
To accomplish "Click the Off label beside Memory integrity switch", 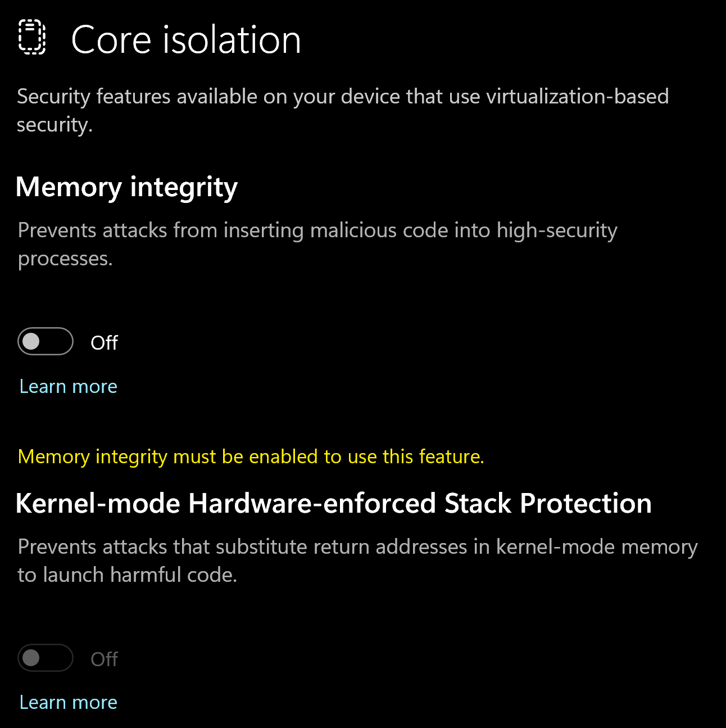I will click(104, 342).
